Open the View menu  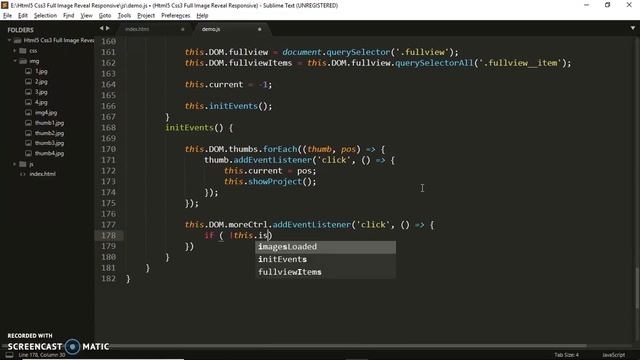click(x=86, y=16)
